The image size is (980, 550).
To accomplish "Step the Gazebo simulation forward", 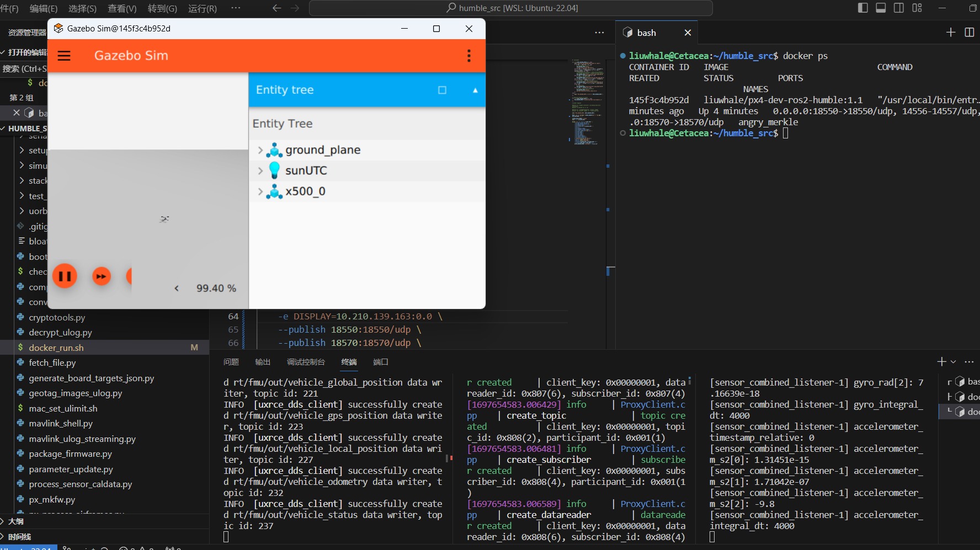I will (102, 276).
